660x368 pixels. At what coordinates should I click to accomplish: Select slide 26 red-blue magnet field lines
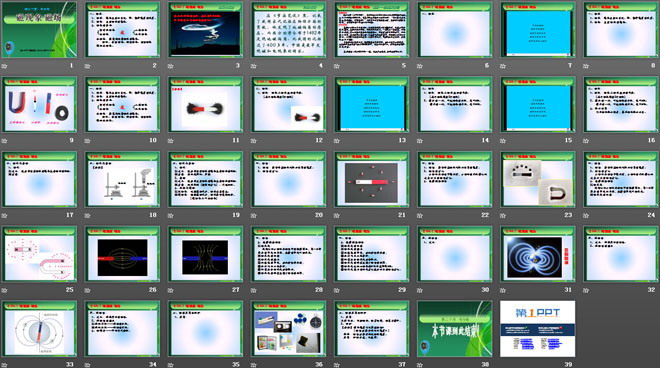[x=122, y=254]
